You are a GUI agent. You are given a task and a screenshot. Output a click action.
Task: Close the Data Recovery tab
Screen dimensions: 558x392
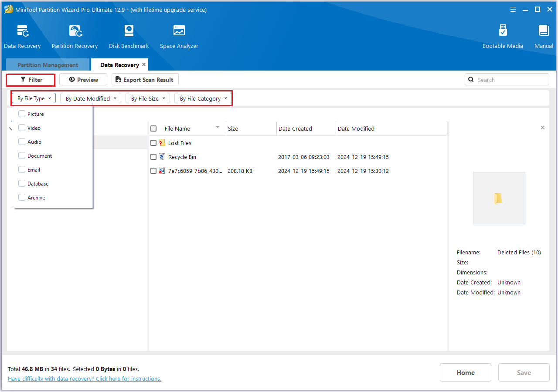tap(144, 64)
